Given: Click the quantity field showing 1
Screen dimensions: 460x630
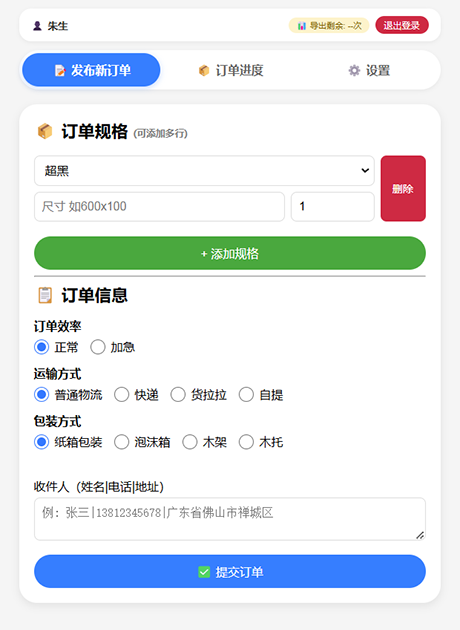Looking at the screenshot, I should [333, 207].
